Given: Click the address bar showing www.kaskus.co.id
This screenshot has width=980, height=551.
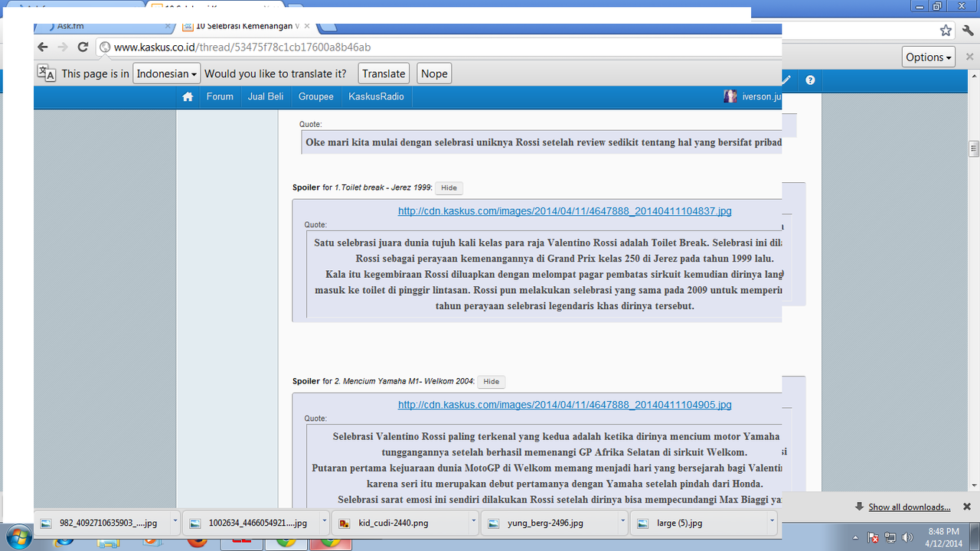Looking at the screenshot, I should (439, 47).
